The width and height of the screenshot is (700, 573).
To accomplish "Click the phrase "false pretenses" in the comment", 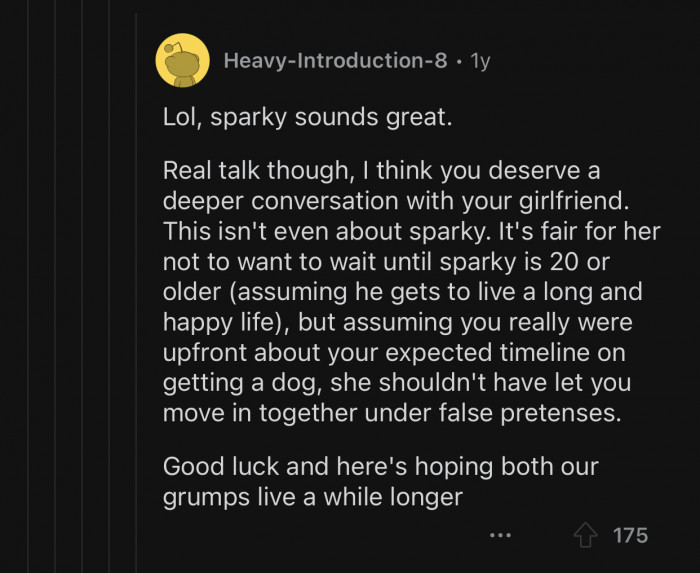I will 534,413.
